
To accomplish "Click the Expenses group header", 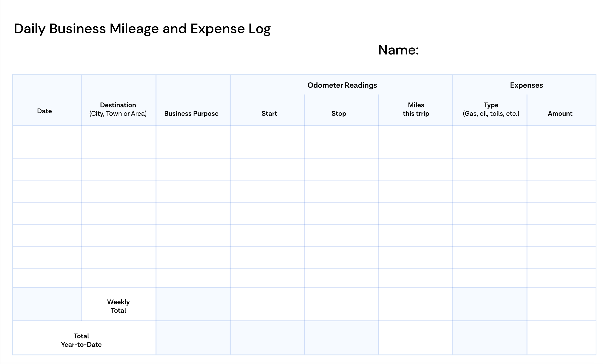I will 526,85.
